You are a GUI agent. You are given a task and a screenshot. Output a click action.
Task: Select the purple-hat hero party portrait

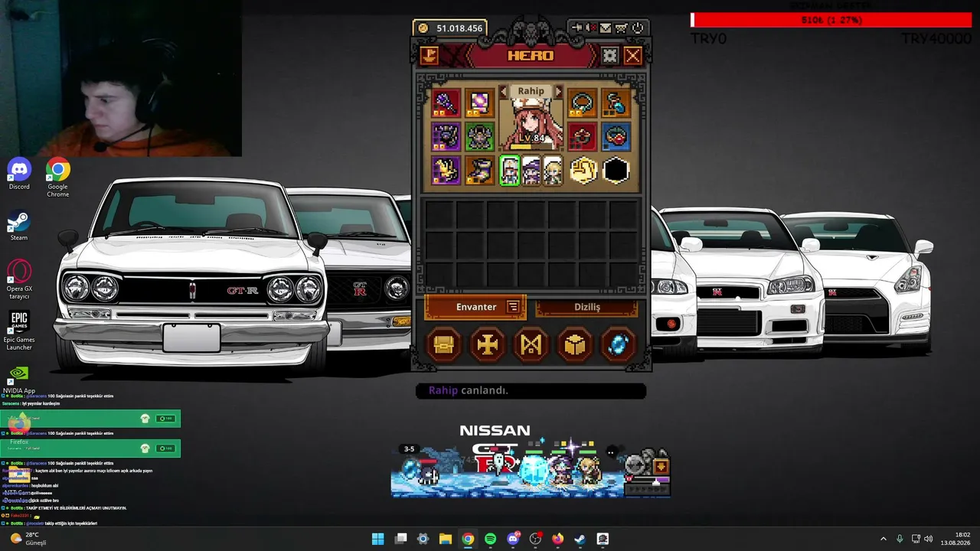[531, 170]
